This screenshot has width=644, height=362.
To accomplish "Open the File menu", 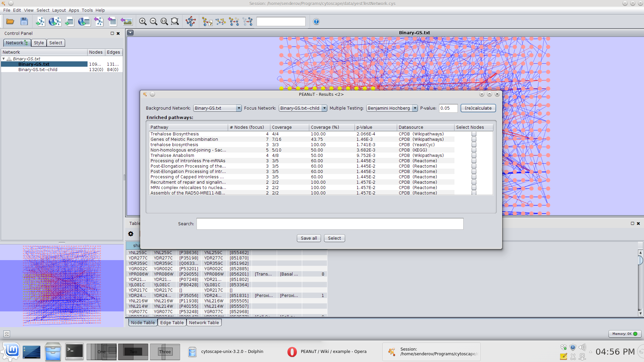I will point(7,10).
